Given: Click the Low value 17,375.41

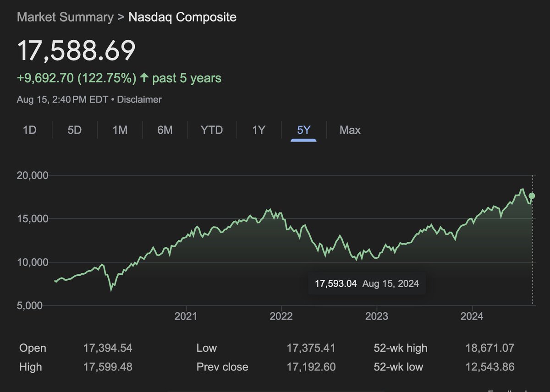Looking at the screenshot, I should tap(311, 348).
